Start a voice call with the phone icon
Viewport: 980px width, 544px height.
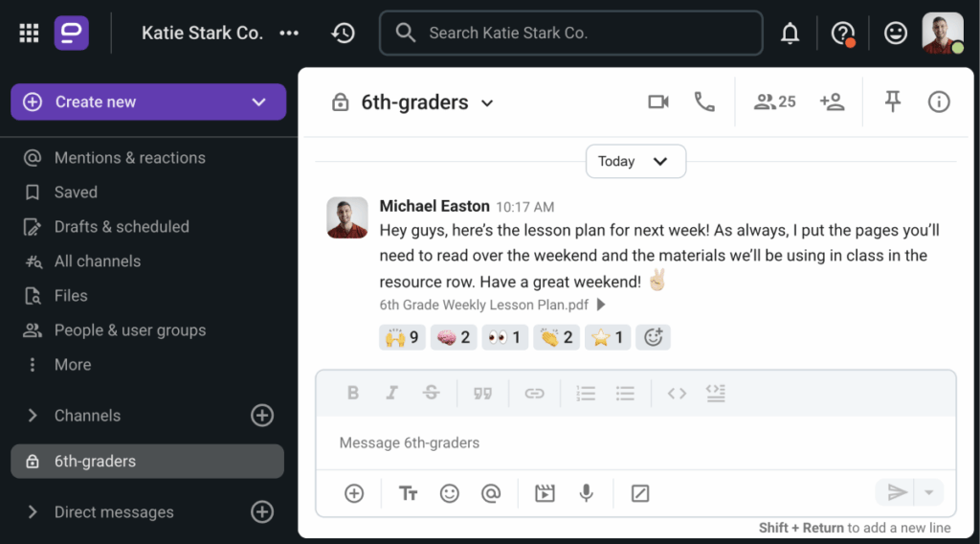pos(704,102)
